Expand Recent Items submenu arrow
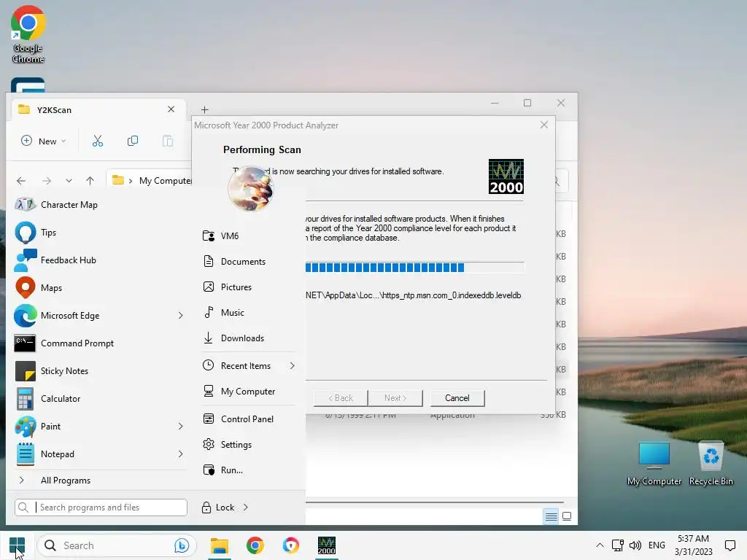This screenshot has width=747, height=560. pyautogui.click(x=292, y=366)
